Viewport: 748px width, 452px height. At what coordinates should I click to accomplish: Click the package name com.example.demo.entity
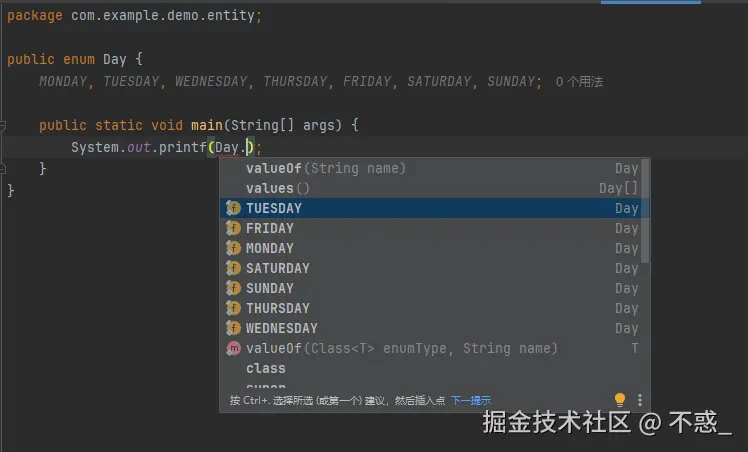163,16
